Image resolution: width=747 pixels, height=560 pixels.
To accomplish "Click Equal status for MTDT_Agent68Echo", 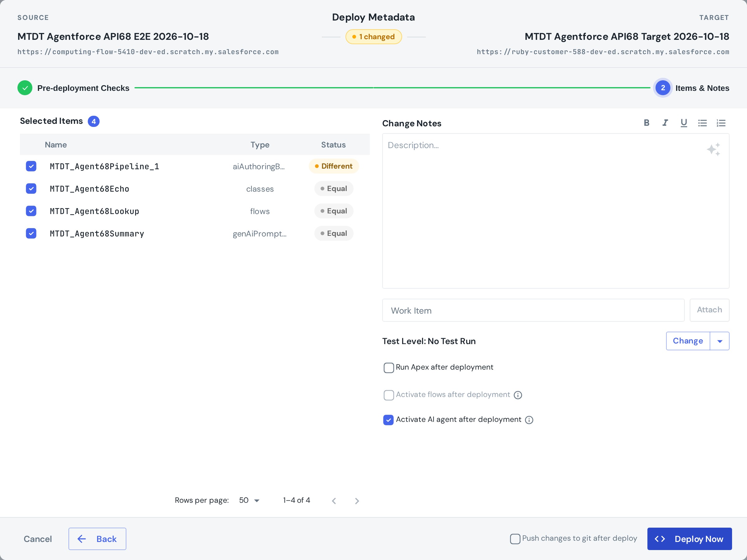I will point(333,188).
